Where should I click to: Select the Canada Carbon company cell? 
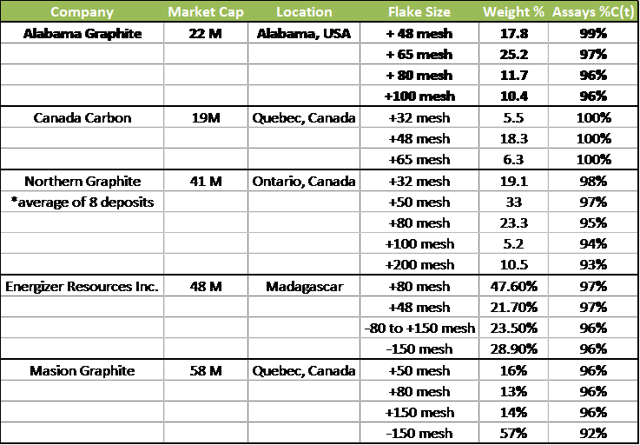82,115
